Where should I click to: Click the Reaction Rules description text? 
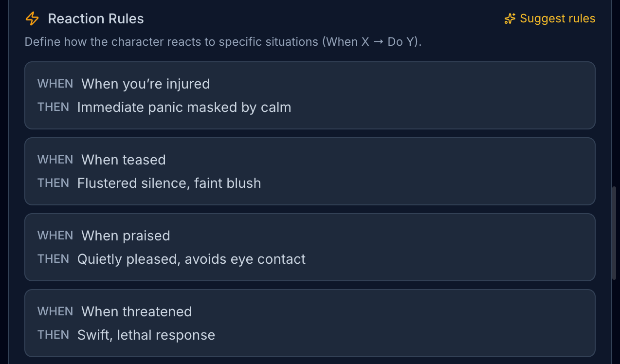pyautogui.click(x=223, y=42)
